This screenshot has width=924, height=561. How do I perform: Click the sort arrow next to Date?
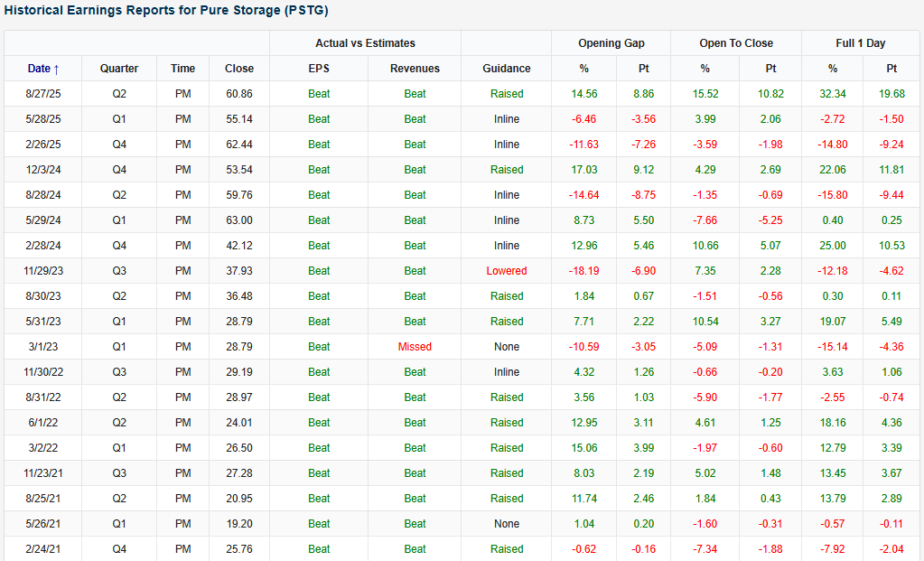57,69
